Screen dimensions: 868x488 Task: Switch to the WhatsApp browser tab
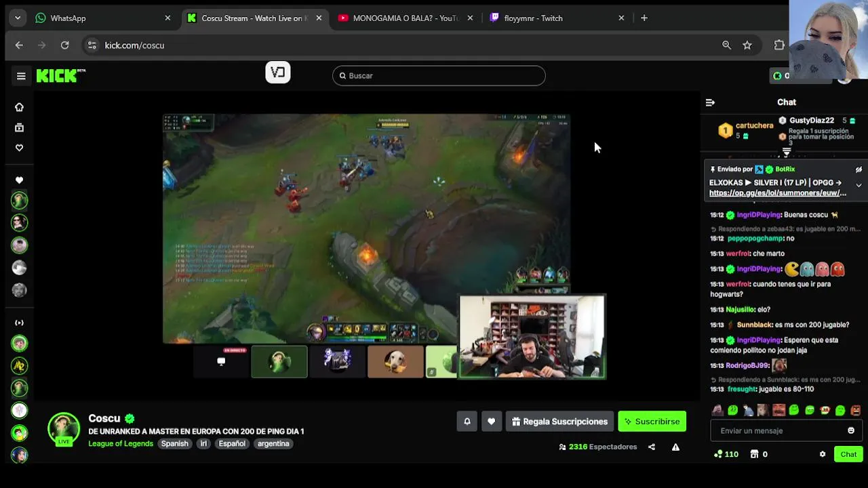pos(102,18)
